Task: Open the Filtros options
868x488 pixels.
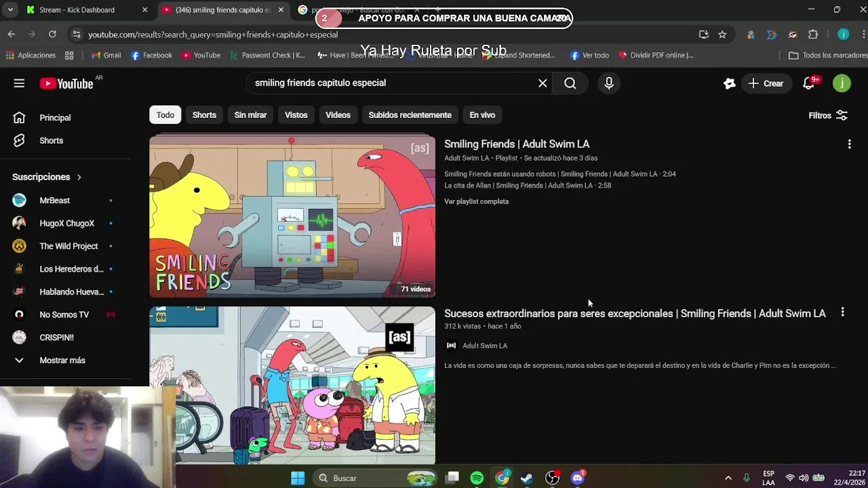Action: coord(828,116)
